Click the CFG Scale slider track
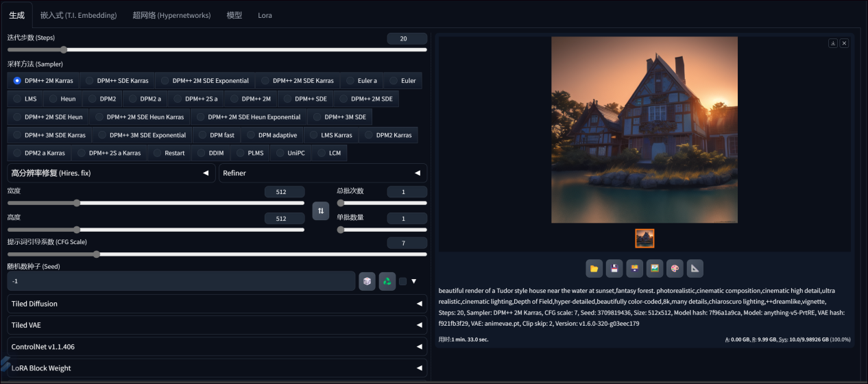 point(217,254)
